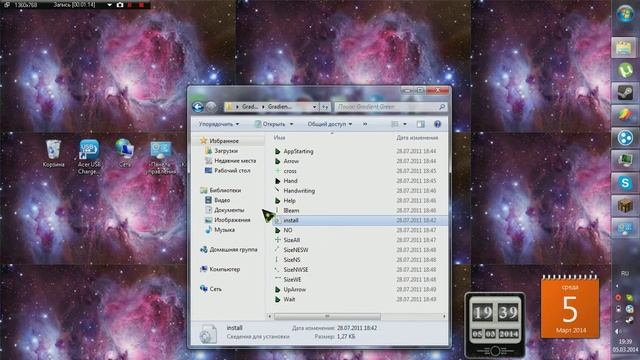This screenshot has width=640, height=360.
Task: Select the Handwriting file
Action: (299, 191)
